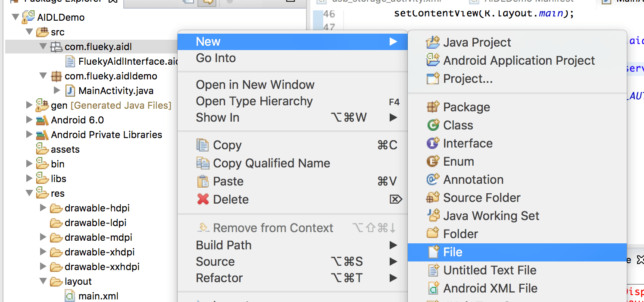The height and width of the screenshot is (302, 644).
Task: Select MainActivity.java in Package Explorer
Action: tap(116, 91)
